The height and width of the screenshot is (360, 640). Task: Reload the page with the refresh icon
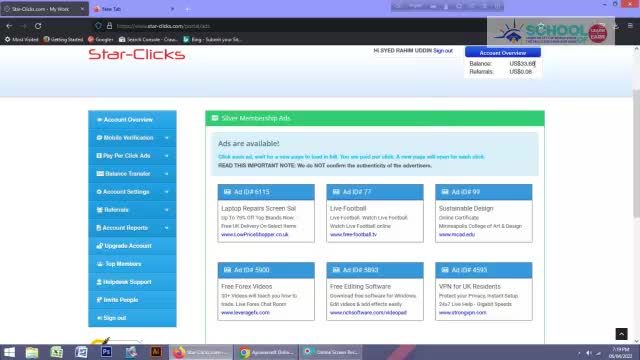coord(38,26)
